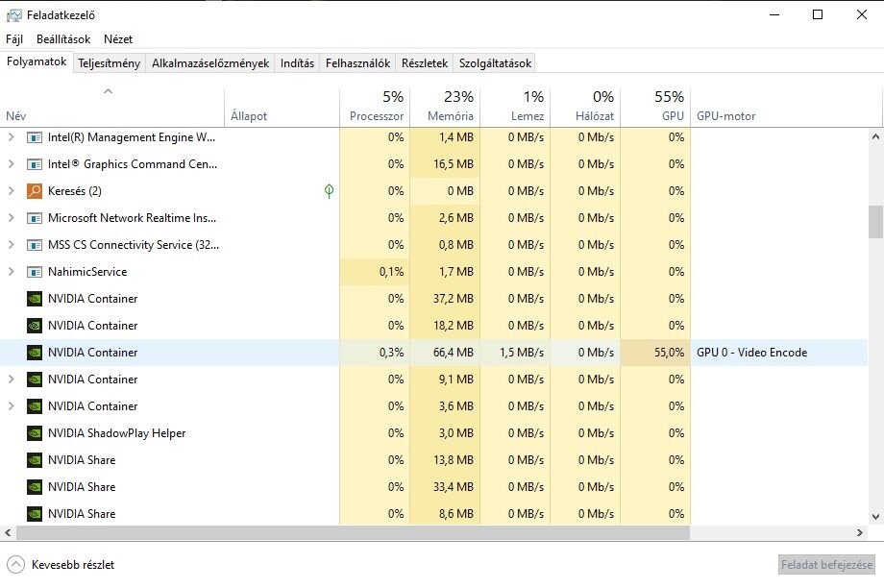Expand the NahimicService process group

11,272
